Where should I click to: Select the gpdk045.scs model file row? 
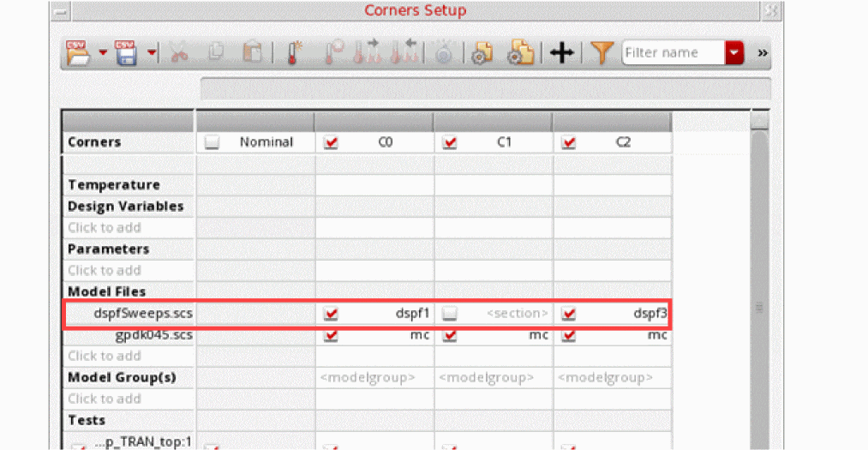[154, 335]
